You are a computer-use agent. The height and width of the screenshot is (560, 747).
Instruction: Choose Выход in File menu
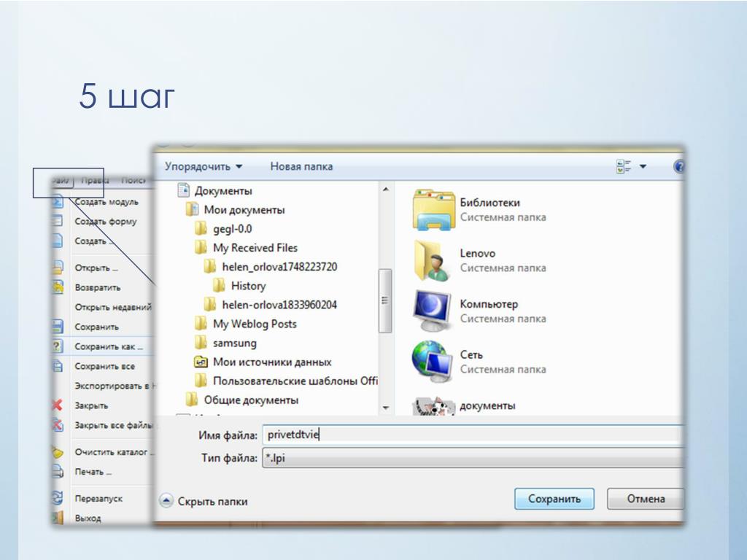(88, 518)
